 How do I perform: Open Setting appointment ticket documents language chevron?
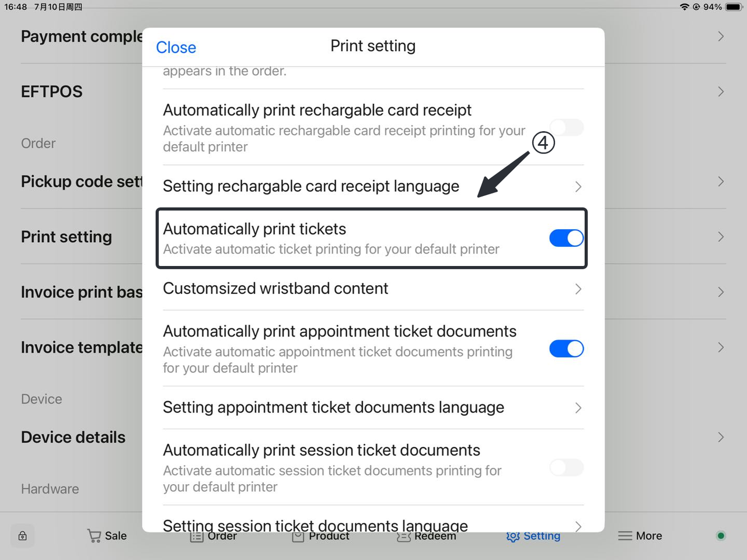tap(578, 408)
